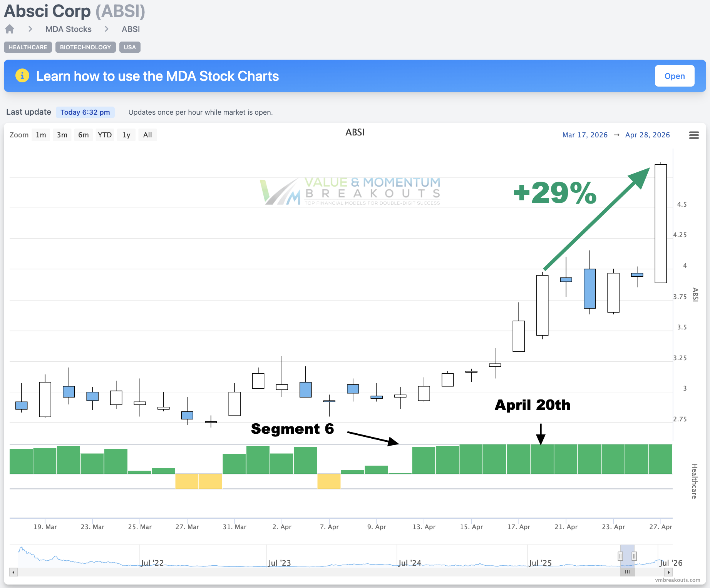The image size is (710, 588).
Task: Click the green segment bar at 13. Apr
Action: point(424,460)
